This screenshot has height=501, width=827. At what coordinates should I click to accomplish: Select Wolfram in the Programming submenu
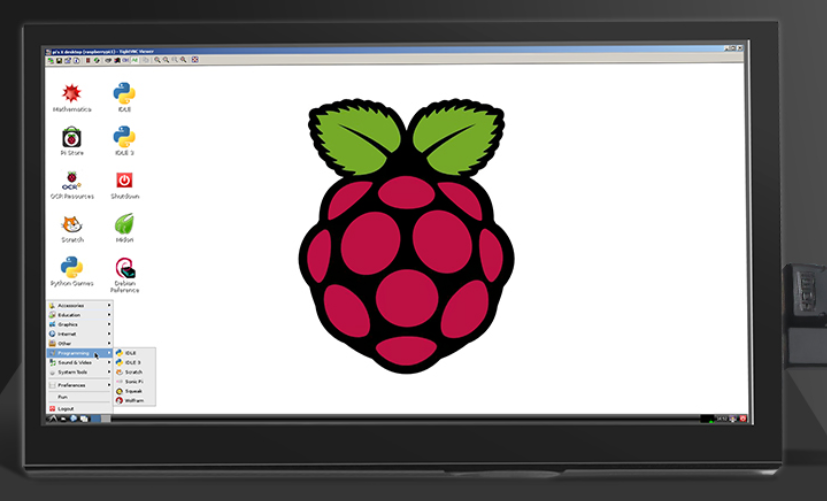coord(134,400)
